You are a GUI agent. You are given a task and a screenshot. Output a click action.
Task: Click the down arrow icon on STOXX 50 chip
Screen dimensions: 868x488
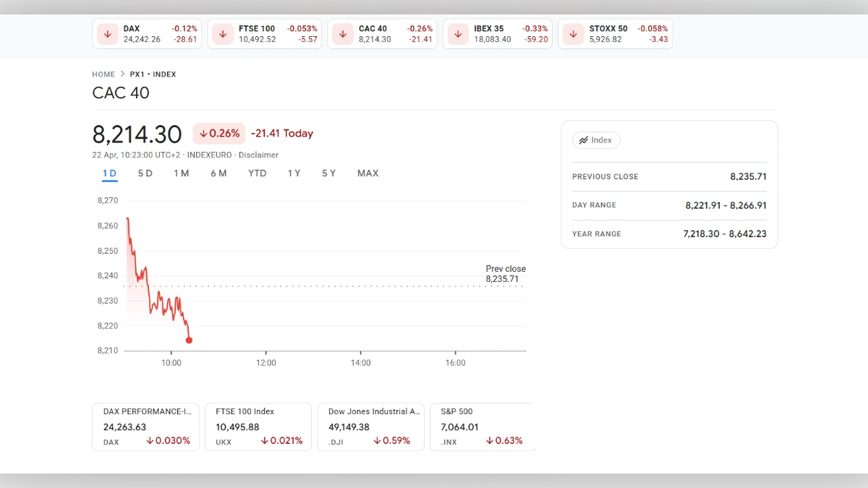[572, 33]
